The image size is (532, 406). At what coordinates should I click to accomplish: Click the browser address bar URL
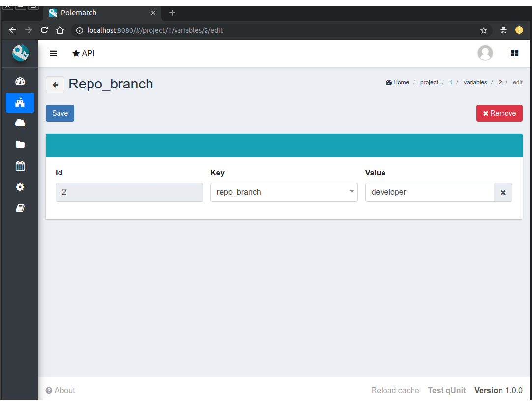click(155, 30)
